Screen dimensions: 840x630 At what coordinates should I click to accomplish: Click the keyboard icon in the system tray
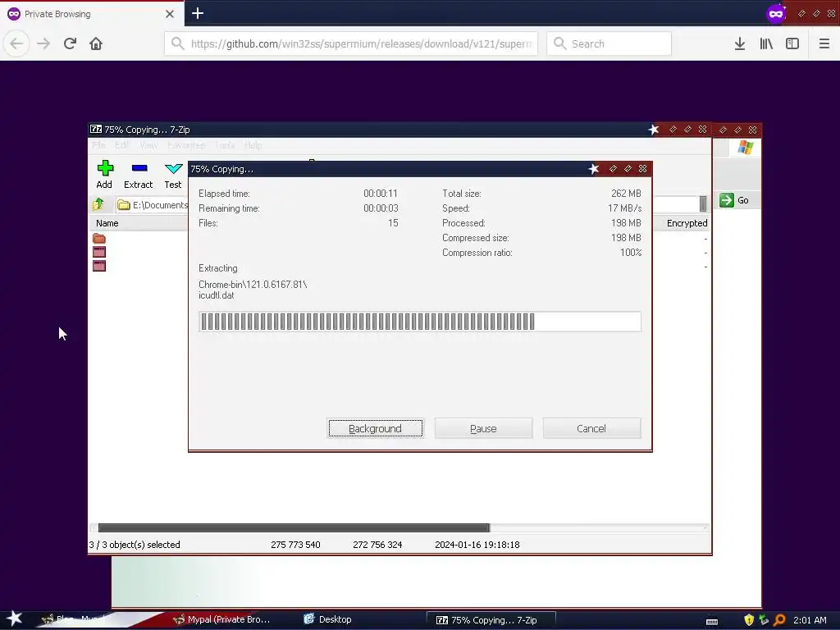point(712,621)
